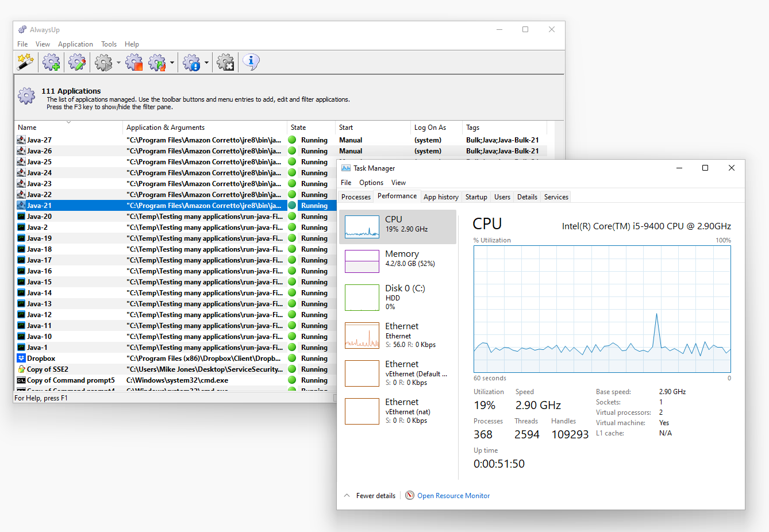Viewport: 769px width, 532px height.
Task: Select the vEthernet (nat) panel in the sidebar
Action: 398,411
